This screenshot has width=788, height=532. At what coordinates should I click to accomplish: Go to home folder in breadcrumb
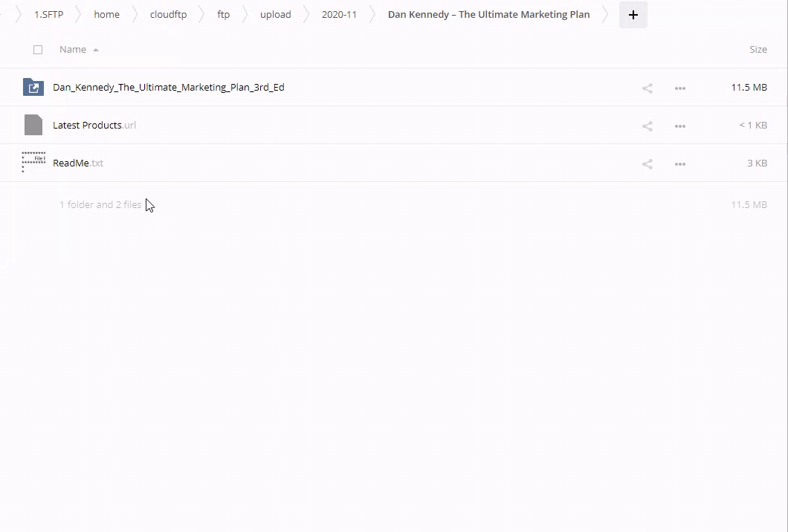(x=106, y=15)
